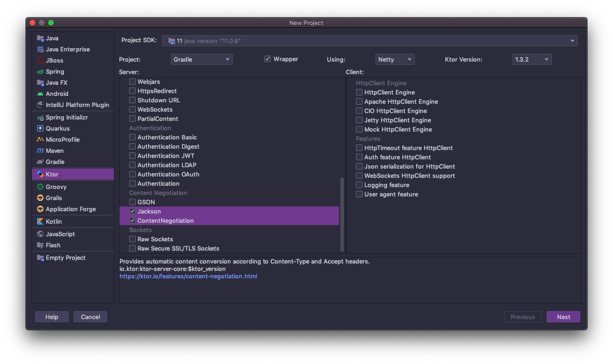The width and height of the screenshot is (613, 364).
Task: Open the Ktor Version 1.3.2 dropdown
Action: tap(532, 59)
